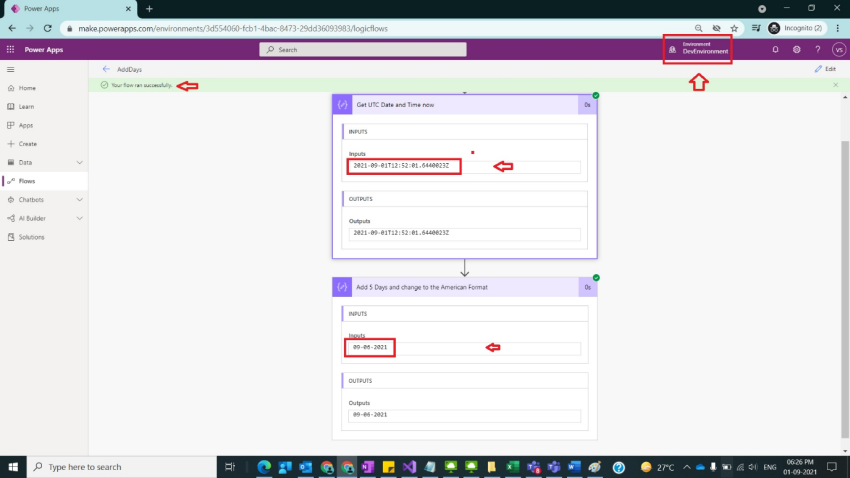Screen dimensions: 850x478
Task: Dismiss the flow ran successfully banner
Action: point(835,85)
